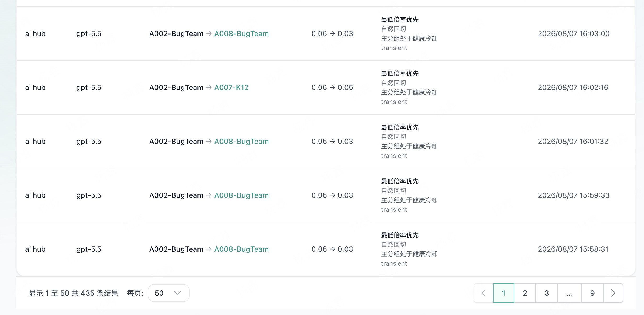Open A008-BugTeam link in 16:03:00 row
Screen dimensions: 644x315
click(241, 33)
